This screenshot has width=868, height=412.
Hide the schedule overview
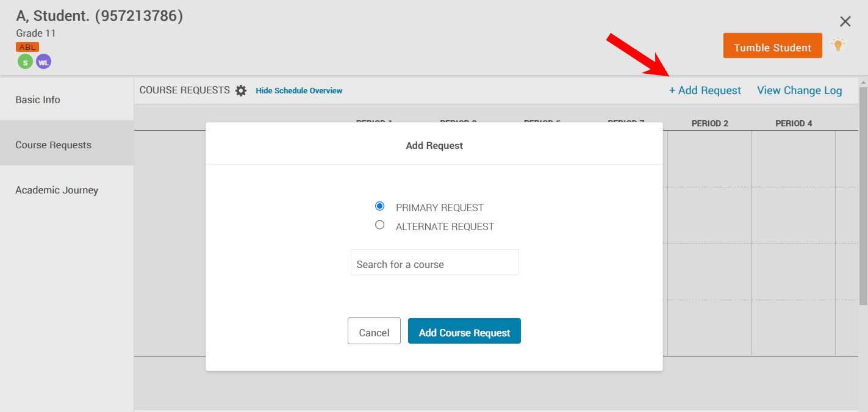tap(299, 91)
